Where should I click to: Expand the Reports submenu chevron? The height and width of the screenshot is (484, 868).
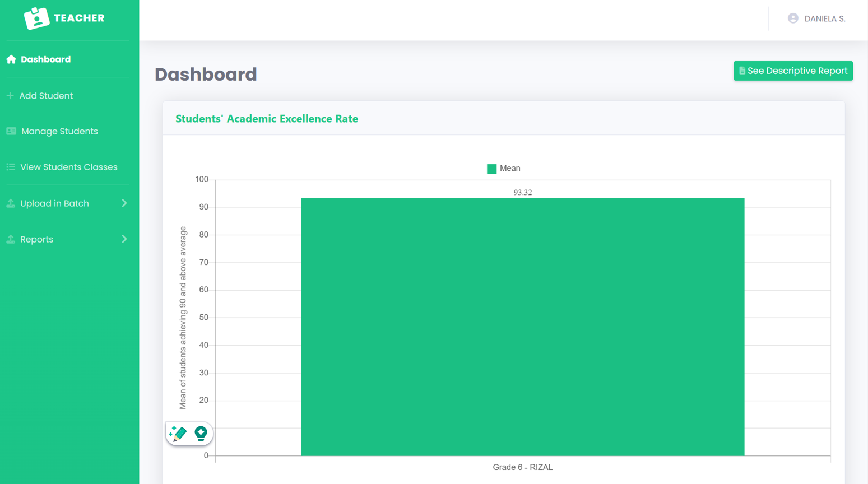point(124,239)
